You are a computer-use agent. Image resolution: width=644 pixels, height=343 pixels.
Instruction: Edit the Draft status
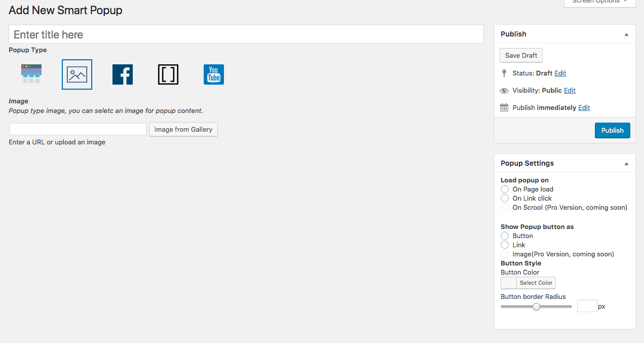(560, 73)
